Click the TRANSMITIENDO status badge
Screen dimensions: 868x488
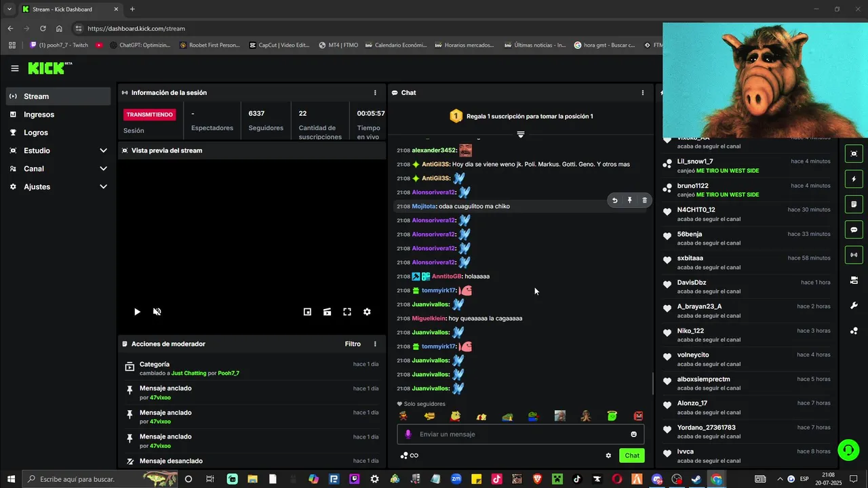pos(149,115)
